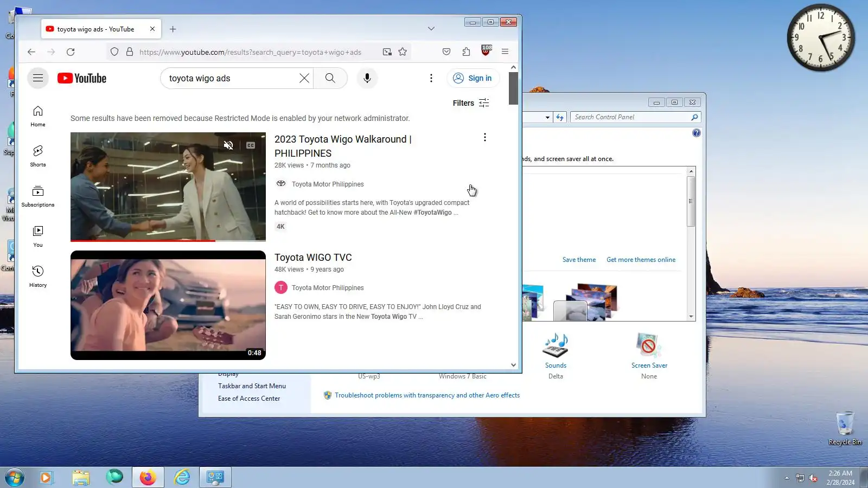
Task: Open the Firefox application menu
Action: tap(505, 52)
